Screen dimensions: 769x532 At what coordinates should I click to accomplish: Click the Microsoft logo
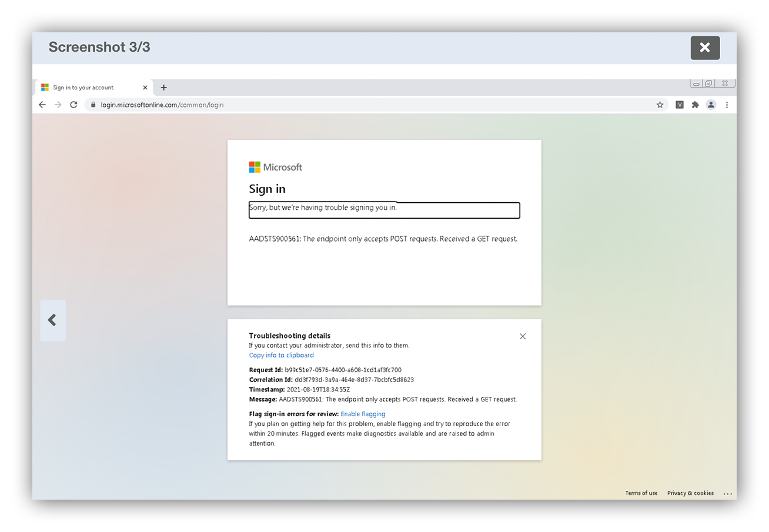pyautogui.click(x=275, y=167)
